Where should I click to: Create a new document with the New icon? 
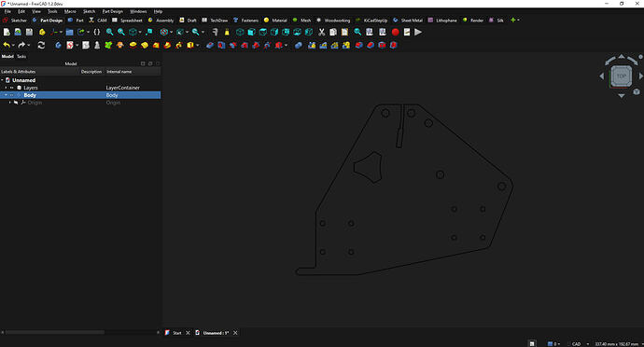click(7, 32)
